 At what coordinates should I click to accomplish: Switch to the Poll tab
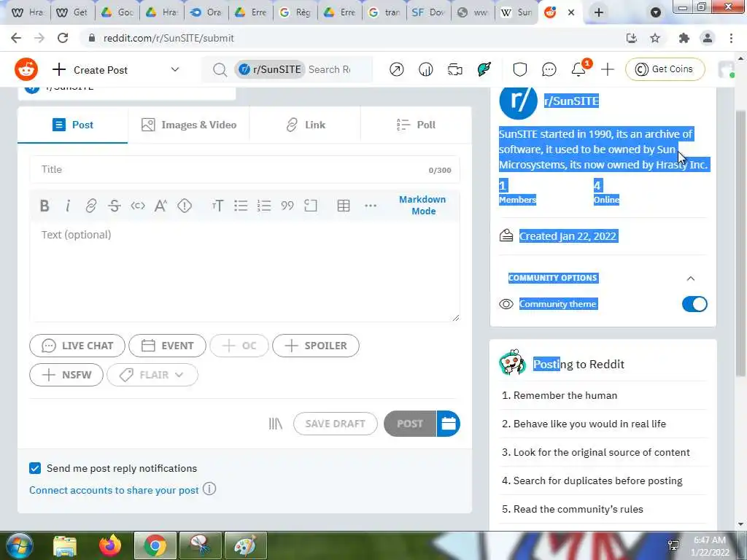pyautogui.click(x=416, y=125)
